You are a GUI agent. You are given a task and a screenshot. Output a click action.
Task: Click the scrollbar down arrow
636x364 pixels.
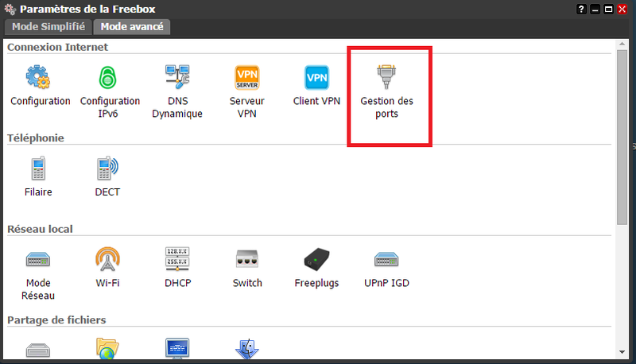pyautogui.click(x=622, y=352)
